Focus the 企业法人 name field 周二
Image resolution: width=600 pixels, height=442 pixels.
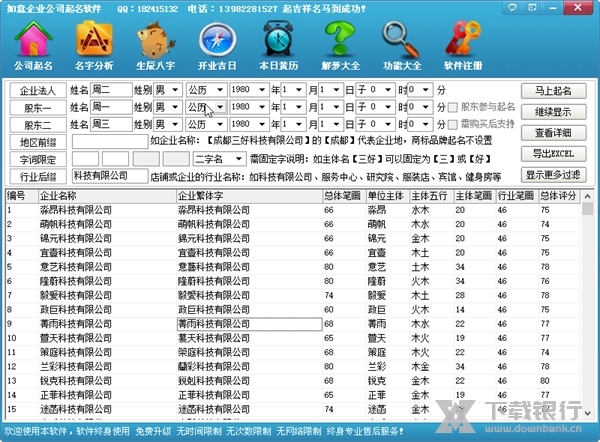coord(111,90)
